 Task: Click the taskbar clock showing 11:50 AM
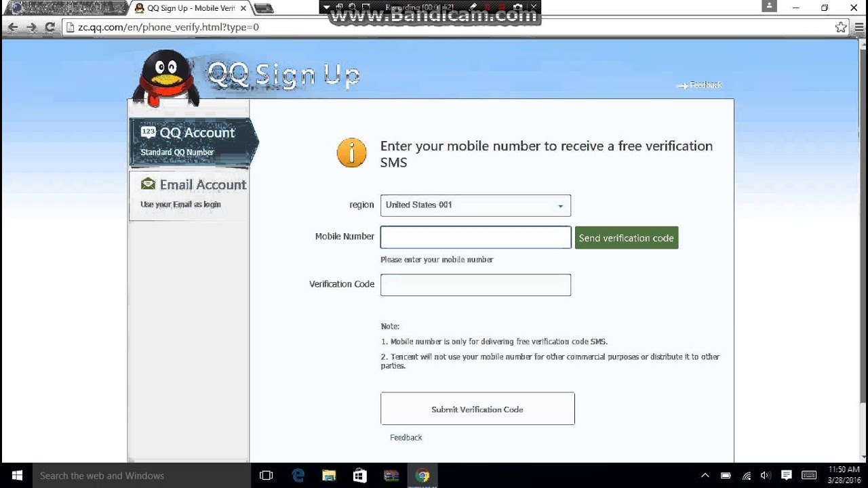pyautogui.click(x=844, y=475)
